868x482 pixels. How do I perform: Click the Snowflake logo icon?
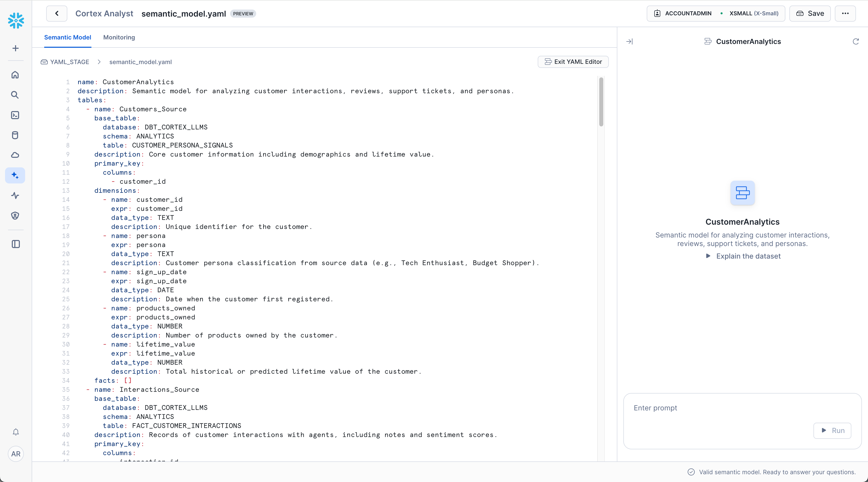click(16, 21)
